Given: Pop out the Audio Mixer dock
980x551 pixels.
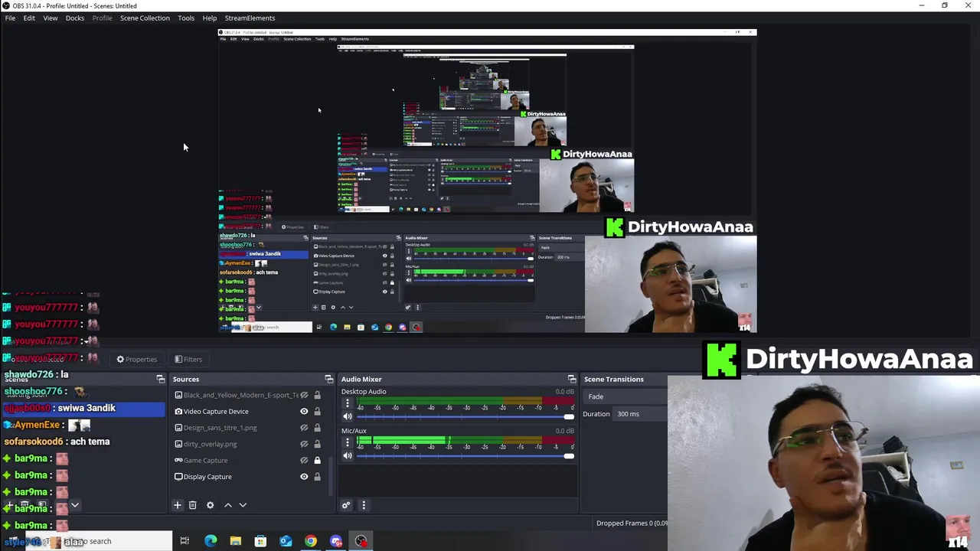Looking at the screenshot, I should coord(571,379).
